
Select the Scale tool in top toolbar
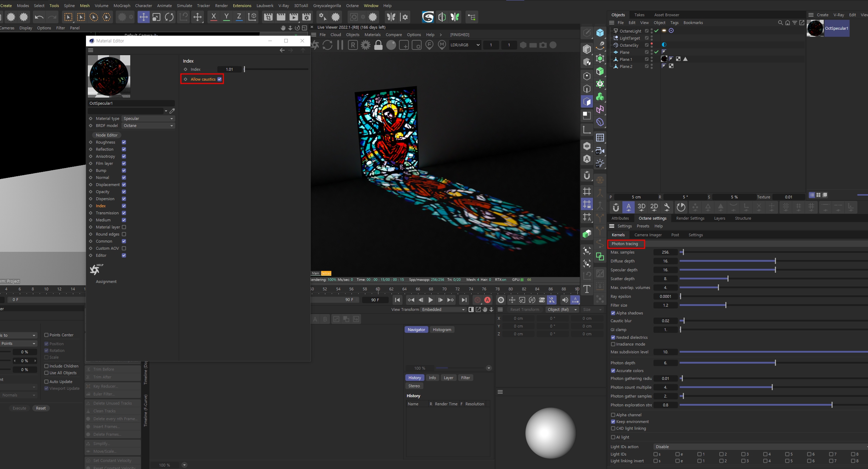156,17
